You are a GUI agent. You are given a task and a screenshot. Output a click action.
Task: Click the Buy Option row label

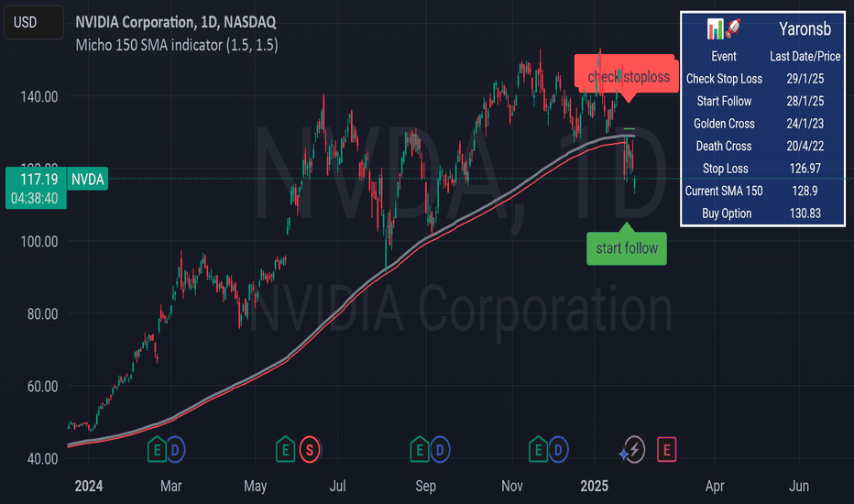727,214
